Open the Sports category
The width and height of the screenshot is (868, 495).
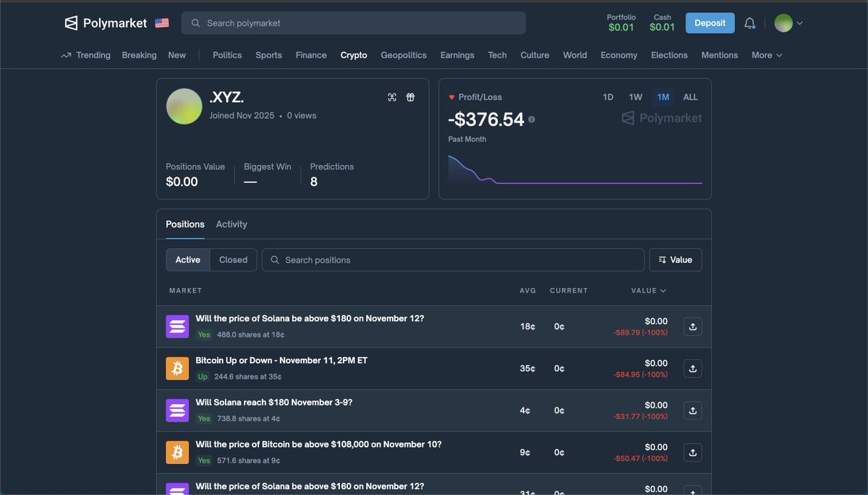268,55
